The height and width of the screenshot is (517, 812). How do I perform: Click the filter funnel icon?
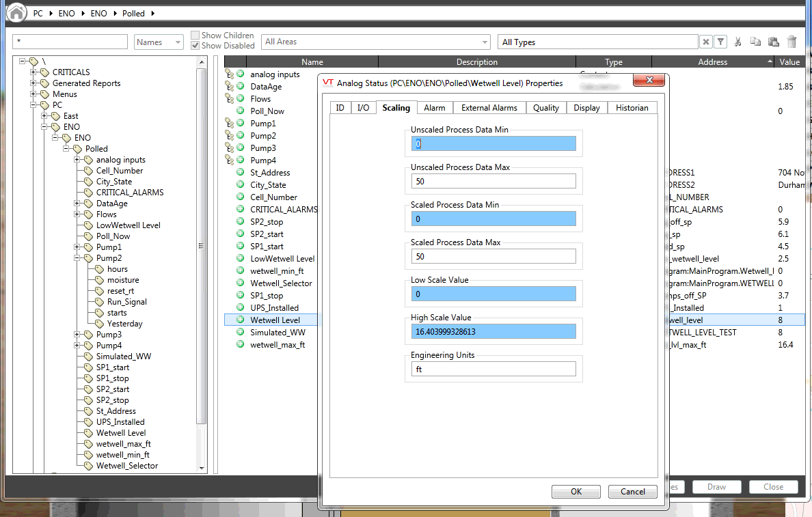(720, 42)
